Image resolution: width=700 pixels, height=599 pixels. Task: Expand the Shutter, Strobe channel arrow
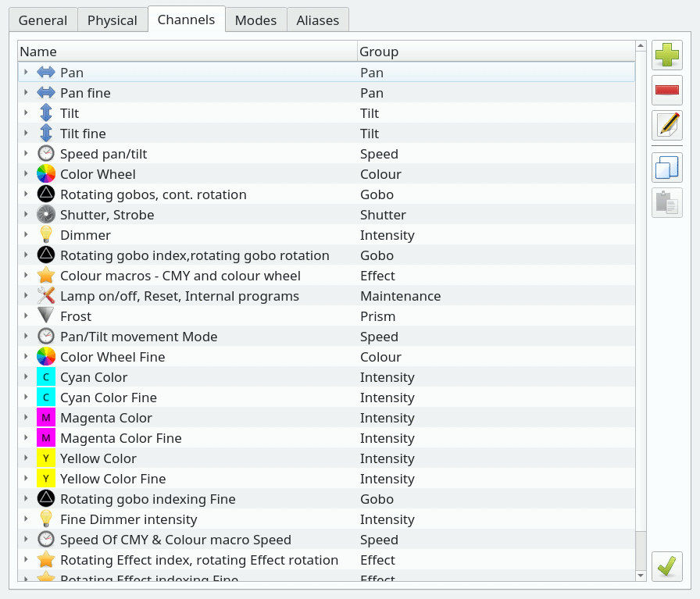pos(26,214)
